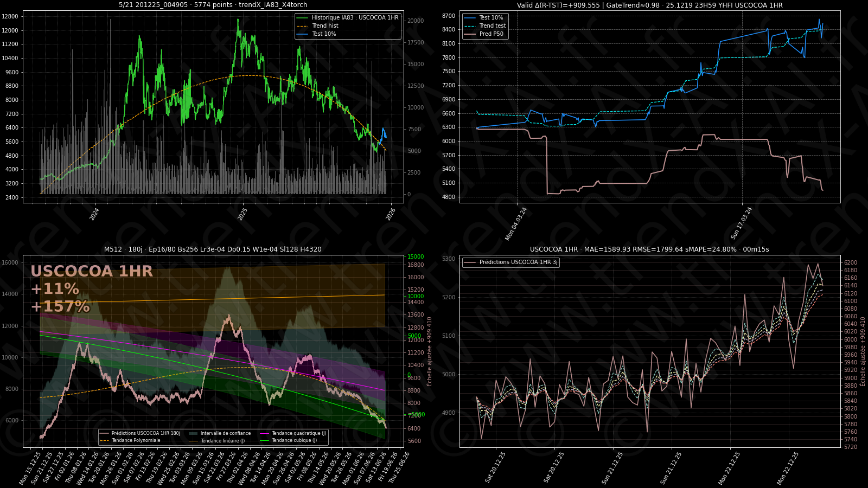868x488 pixels.
Task: Click the 'Mon 04.03.24' x-axis label
Action: (x=516, y=223)
